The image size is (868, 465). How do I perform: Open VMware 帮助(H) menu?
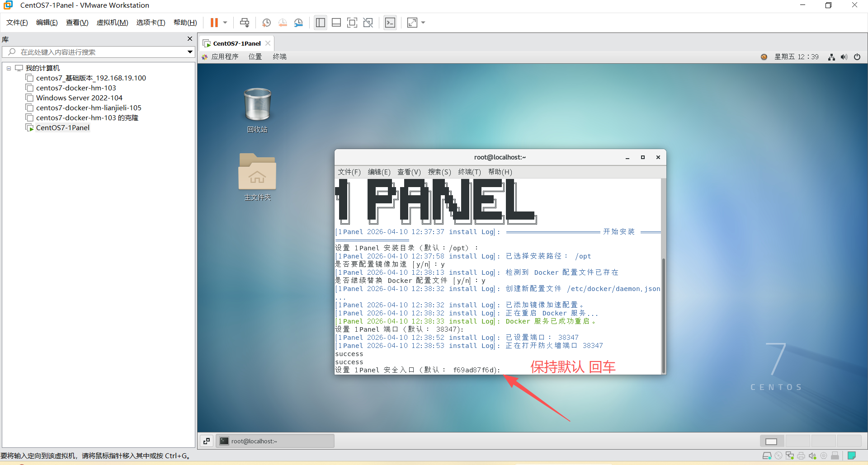185,23
